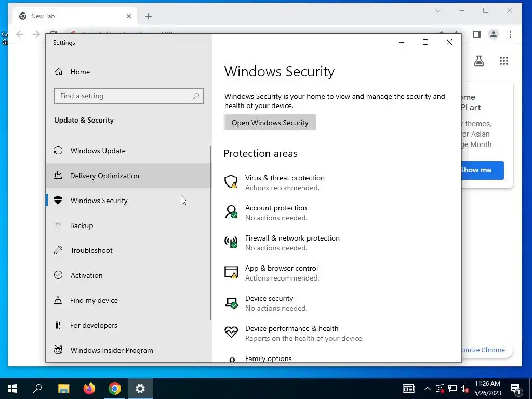Open Chrome's three-dot menu

pos(510,34)
